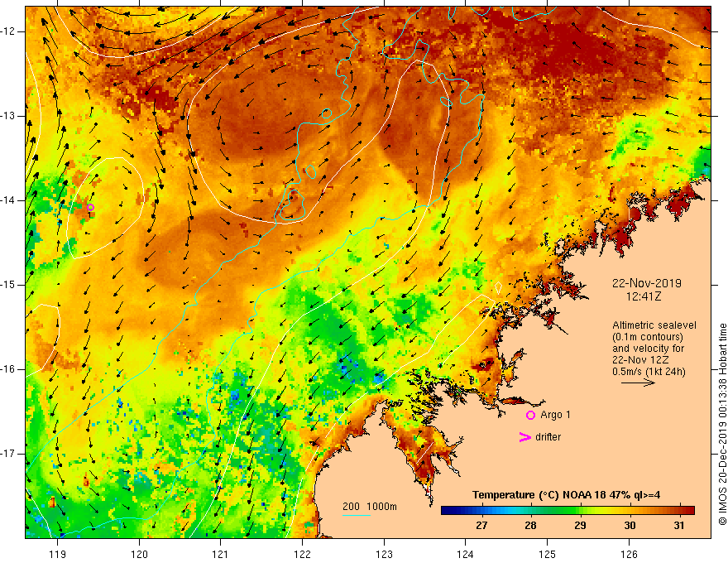Click the '0.5m/s (1kt 24h)' scale text

click(649, 372)
